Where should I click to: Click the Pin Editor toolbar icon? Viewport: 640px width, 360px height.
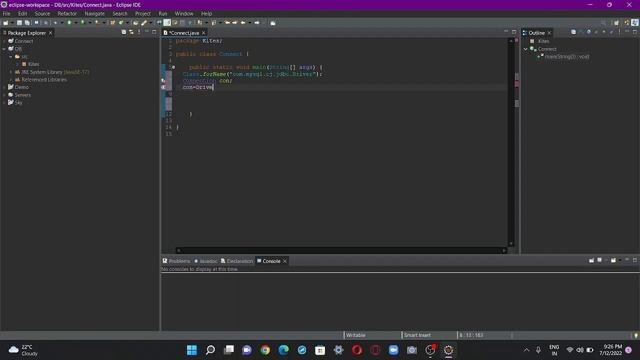(x=273, y=23)
